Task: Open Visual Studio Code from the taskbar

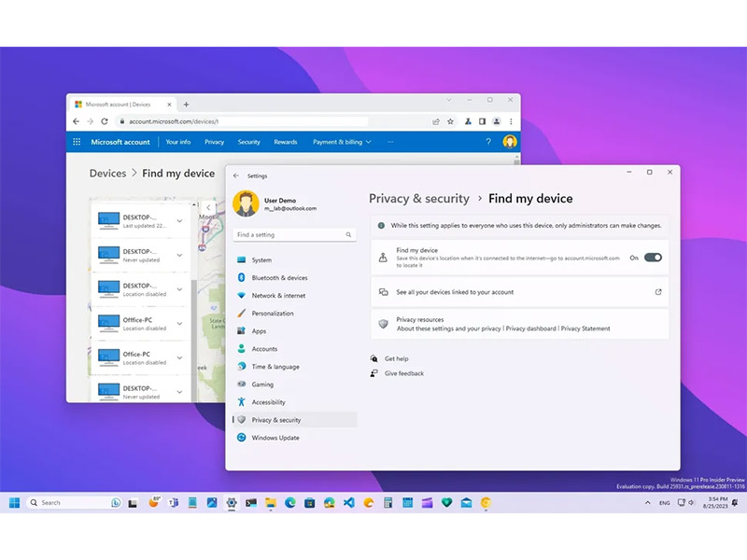Action: pos(348,503)
